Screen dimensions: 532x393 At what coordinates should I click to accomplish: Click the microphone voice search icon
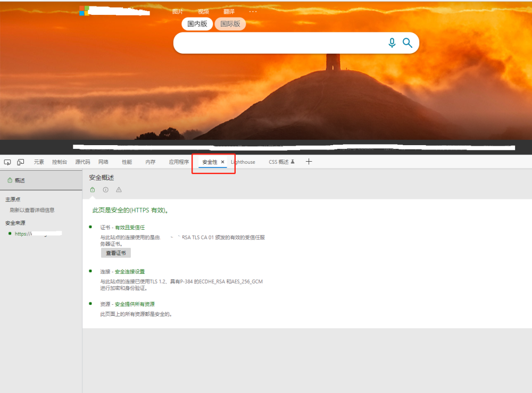coord(392,43)
